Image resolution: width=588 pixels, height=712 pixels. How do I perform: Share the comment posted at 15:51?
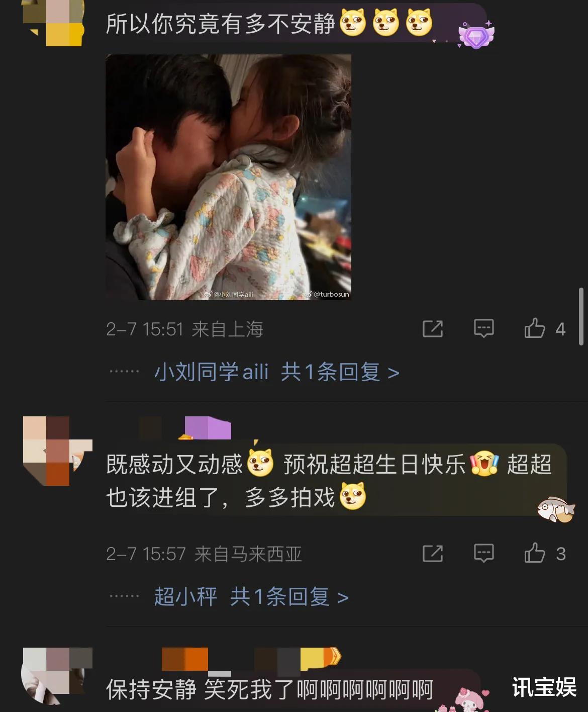coord(433,329)
